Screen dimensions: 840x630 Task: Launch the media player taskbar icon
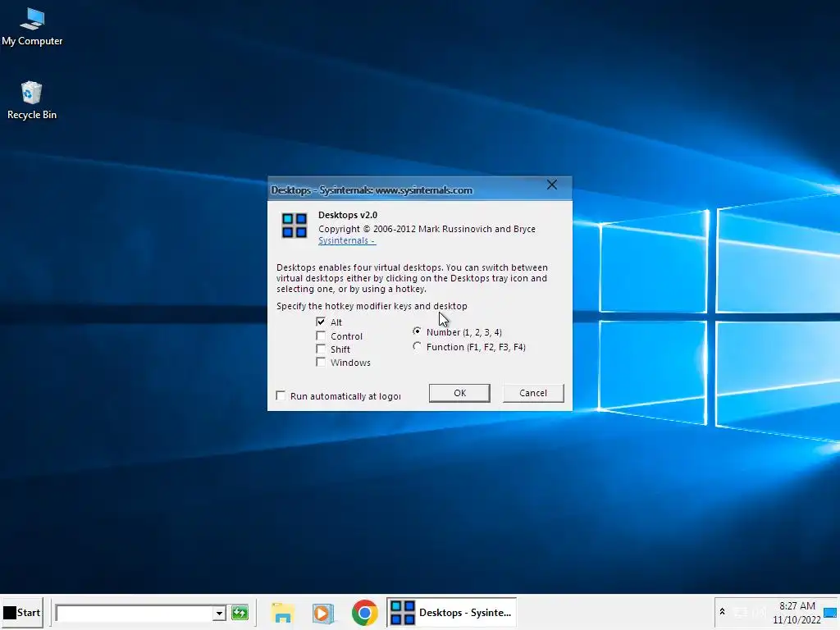pyautogui.click(x=322, y=613)
